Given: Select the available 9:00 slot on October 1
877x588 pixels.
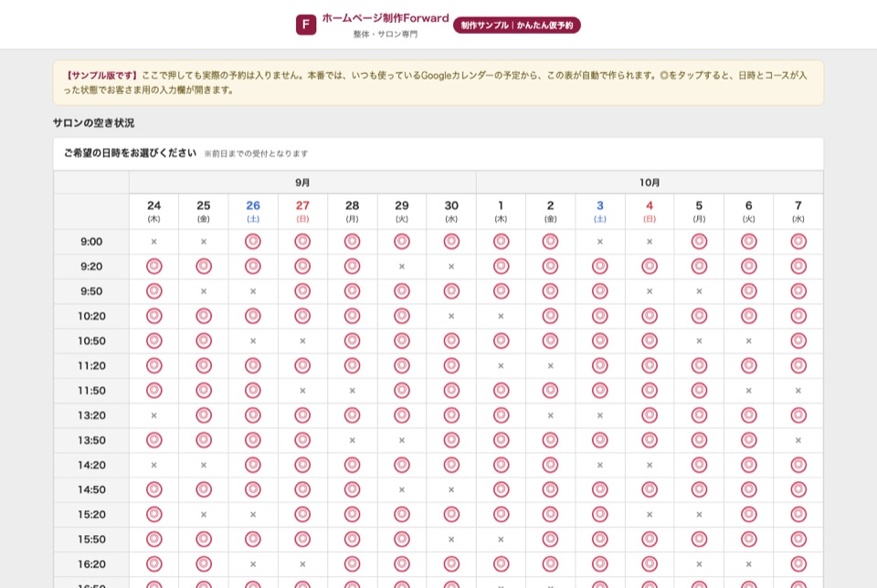Looking at the screenshot, I should click(x=502, y=241).
